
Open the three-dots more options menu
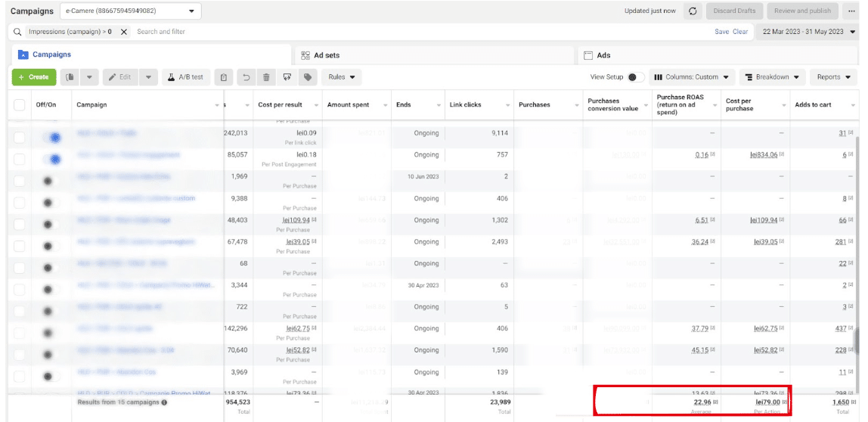pos(852,11)
